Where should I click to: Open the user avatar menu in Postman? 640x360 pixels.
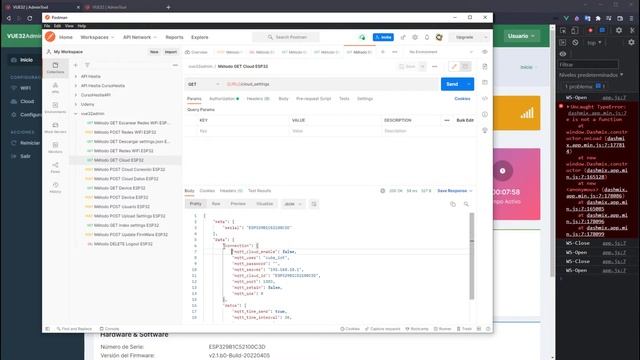coord(439,37)
